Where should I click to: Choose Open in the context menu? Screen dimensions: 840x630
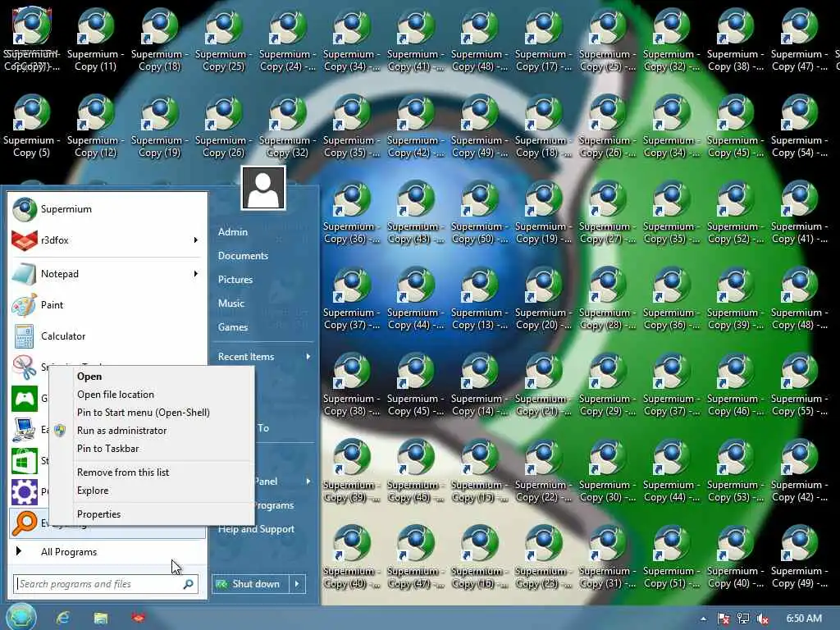coord(152,377)
